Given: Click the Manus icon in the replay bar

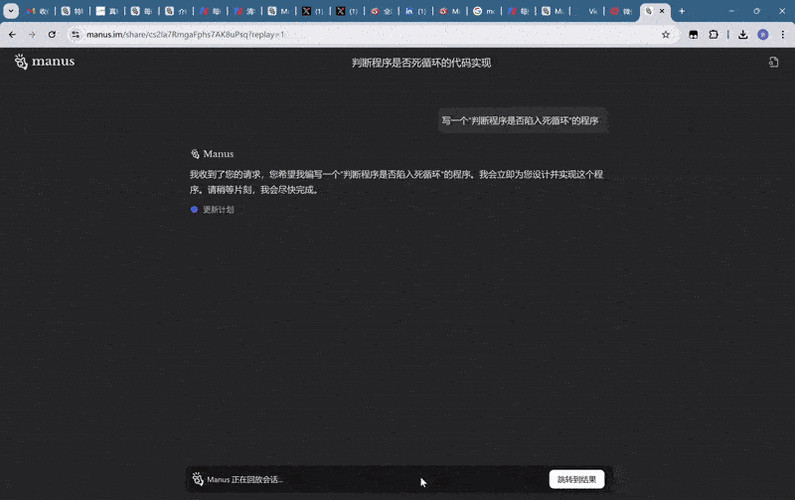Looking at the screenshot, I should [x=198, y=479].
